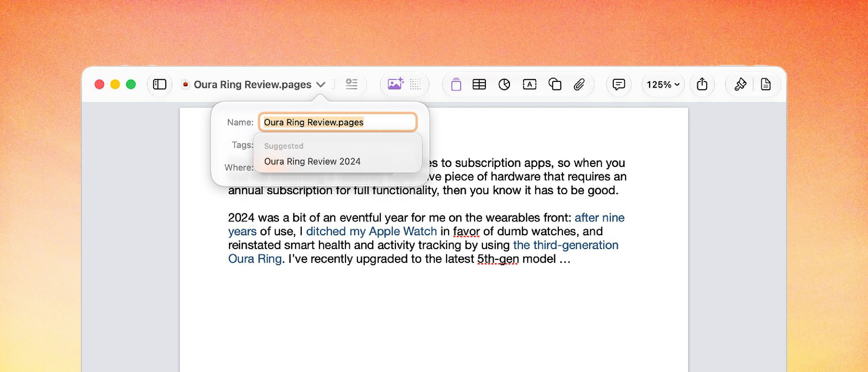Open the image generation sparkle icon
Viewport: 868px width, 372px height.
point(395,84)
